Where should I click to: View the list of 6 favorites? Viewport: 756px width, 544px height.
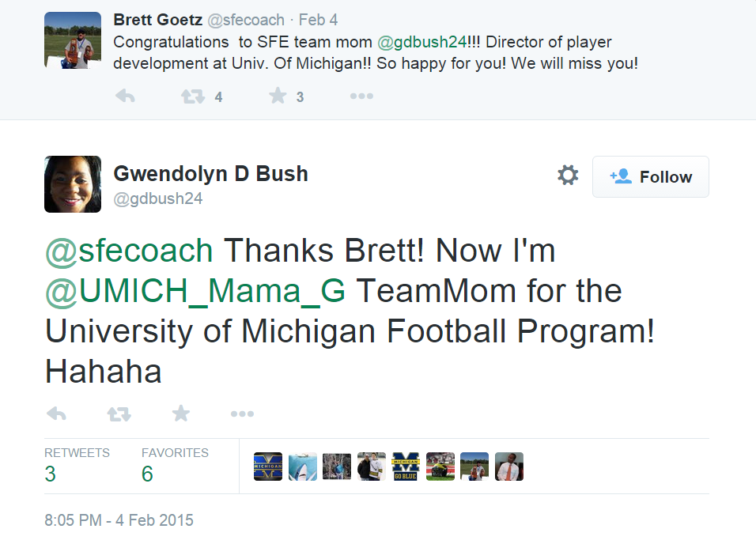pos(148,473)
